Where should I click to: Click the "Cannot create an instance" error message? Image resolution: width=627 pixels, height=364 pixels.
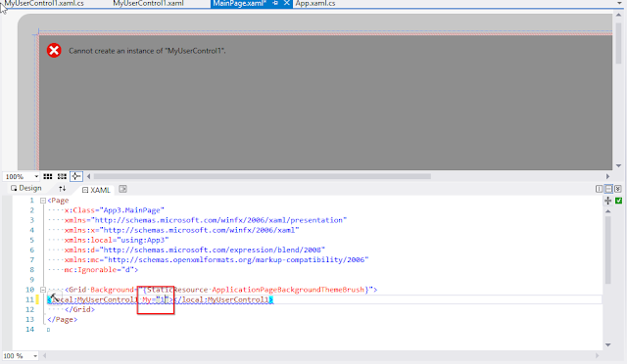coord(147,51)
